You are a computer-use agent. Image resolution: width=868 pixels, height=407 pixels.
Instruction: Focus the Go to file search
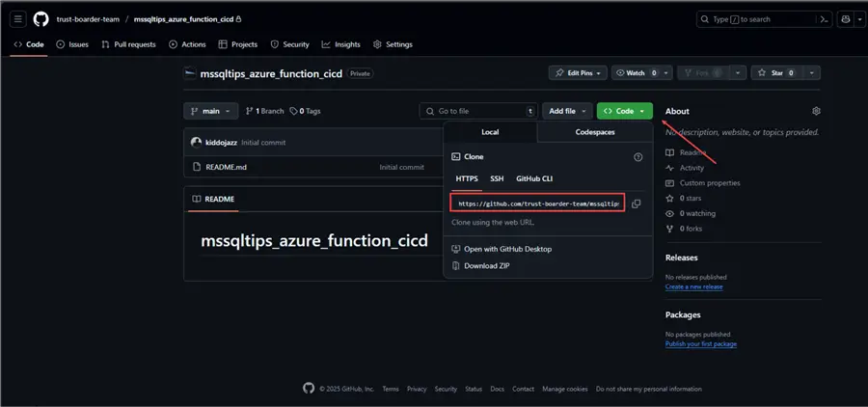(478, 111)
